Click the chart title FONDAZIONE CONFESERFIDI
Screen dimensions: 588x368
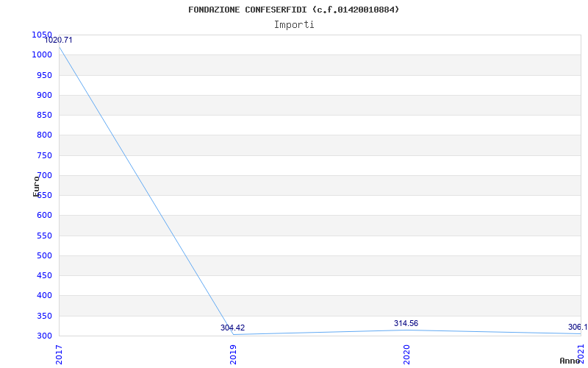pos(293,10)
